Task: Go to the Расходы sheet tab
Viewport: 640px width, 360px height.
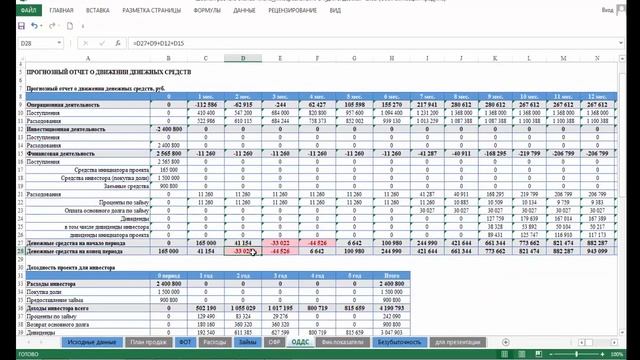Action: pyautogui.click(x=215, y=342)
